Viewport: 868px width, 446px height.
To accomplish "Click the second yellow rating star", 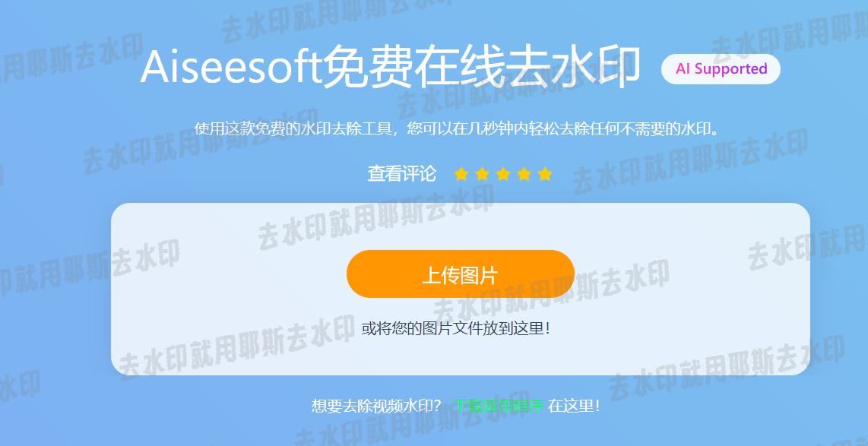I will pos(482,174).
